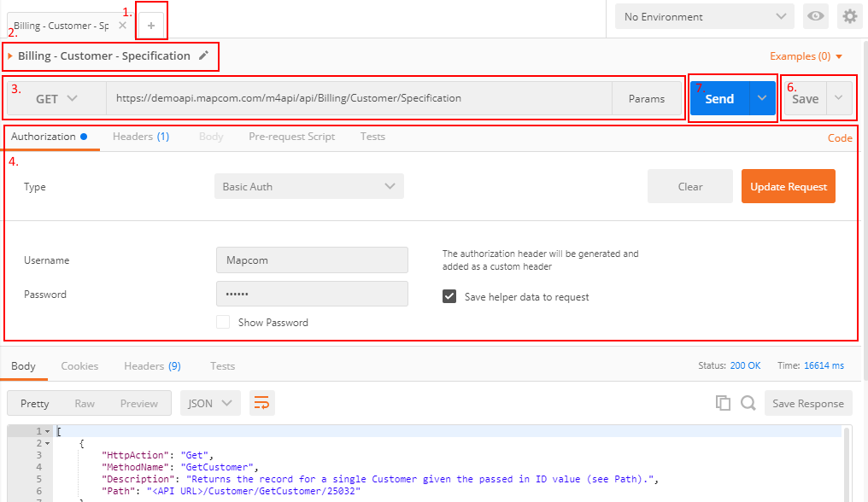868x502 pixels.
Task: Search the response with magnifier icon
Action: [748, 404]
